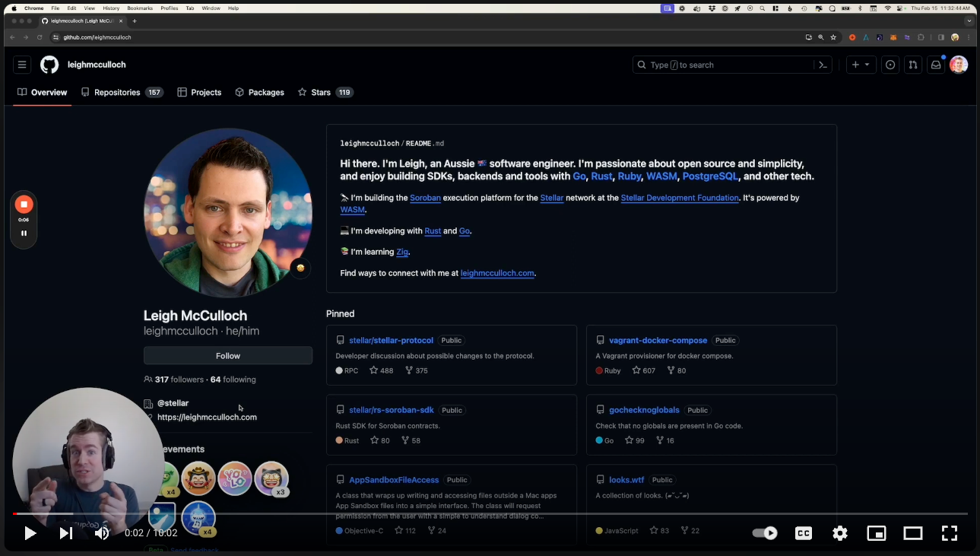Activate the miniplayer icon in the video controls

click(x=876, y=533)
